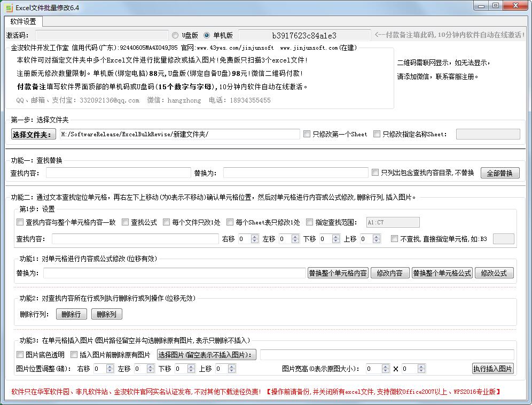This screenshot has height=405, width=532.
Task: Check the 每个文件只改1处 option
Action: (x=166, y=222)
